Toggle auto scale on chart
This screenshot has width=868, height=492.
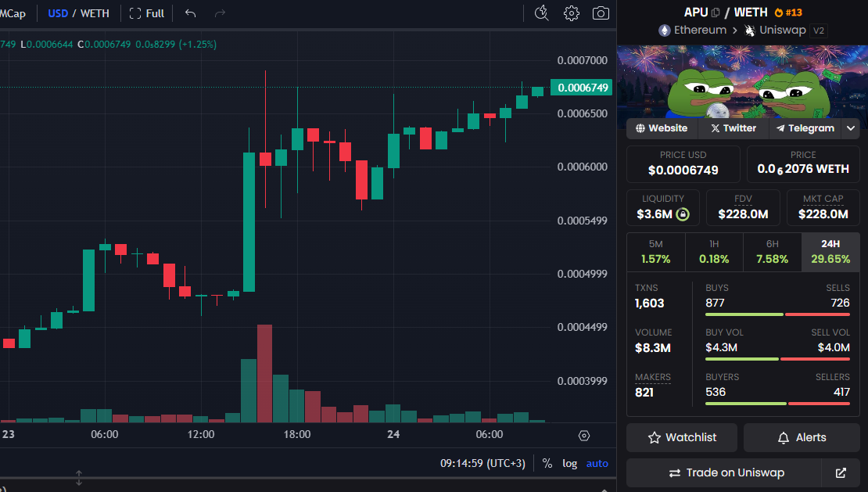(597, 463)
